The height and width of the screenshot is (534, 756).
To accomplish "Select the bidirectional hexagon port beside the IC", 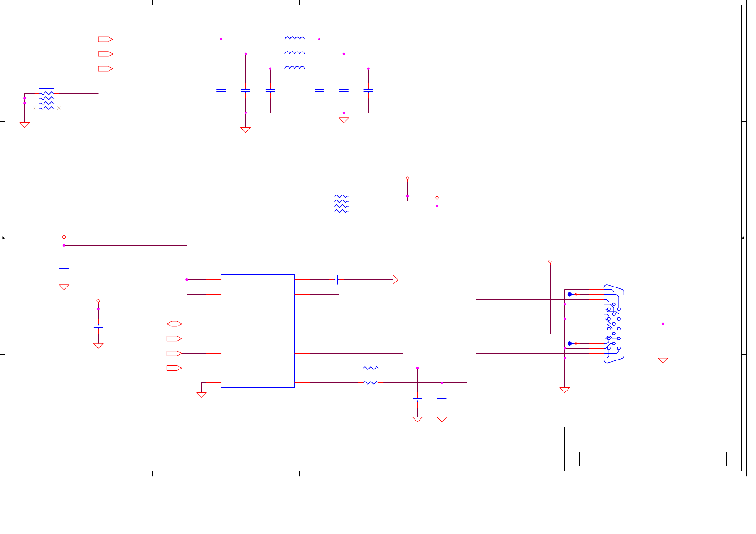I will tap(174, 324).
